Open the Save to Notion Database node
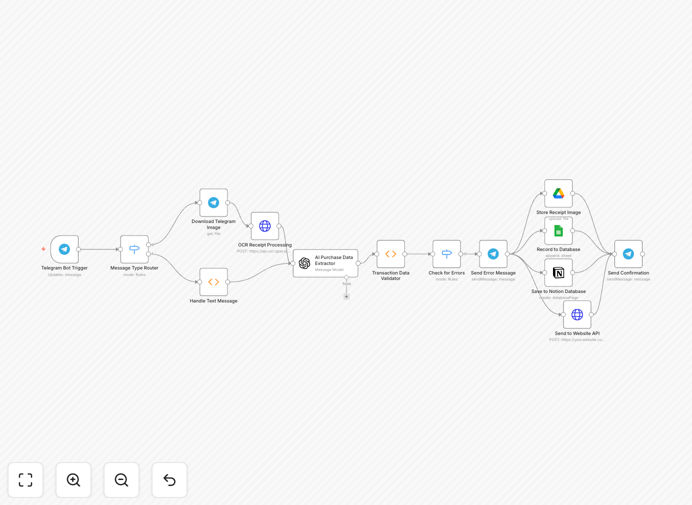The height and width of the screenshot is (505, 692). (x=558, y=273)
